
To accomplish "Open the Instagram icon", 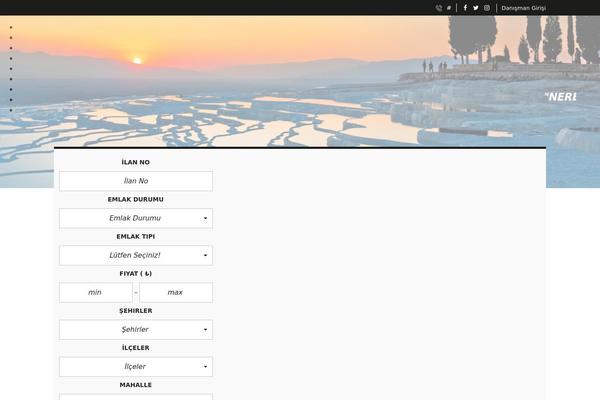I will tap(487, 8).
